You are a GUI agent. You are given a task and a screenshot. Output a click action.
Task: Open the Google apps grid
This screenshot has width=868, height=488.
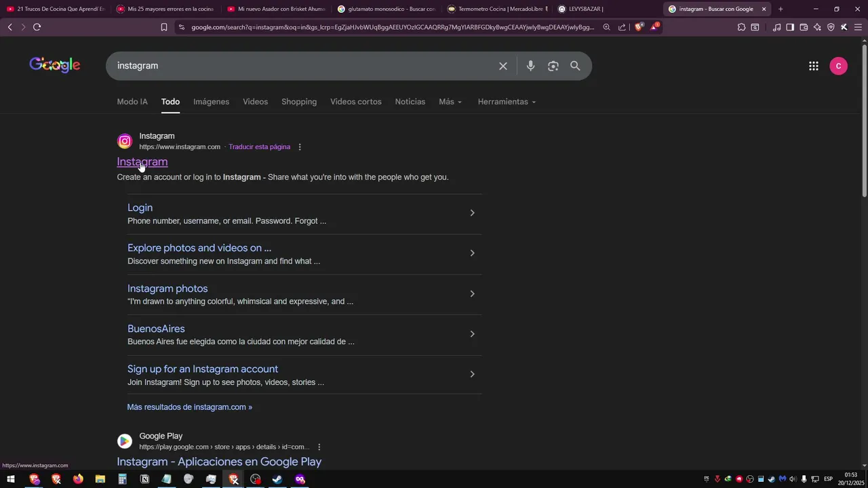[814, 66]
